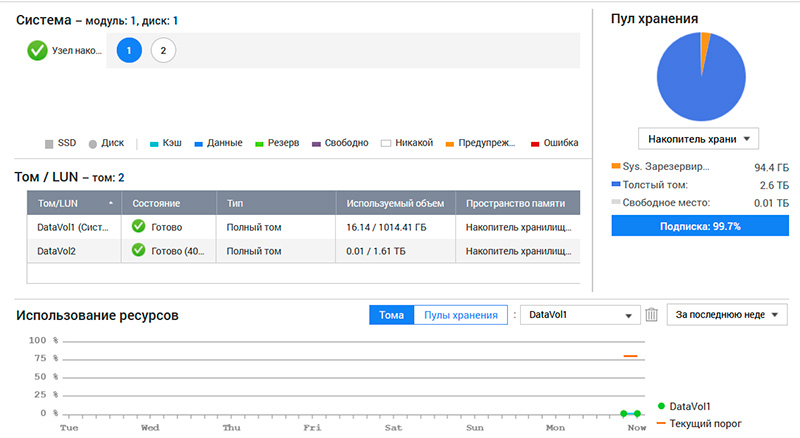Sort by the Том/LUN column header
The height and width of the screenshot is (438, 800).
click(73, 203)
